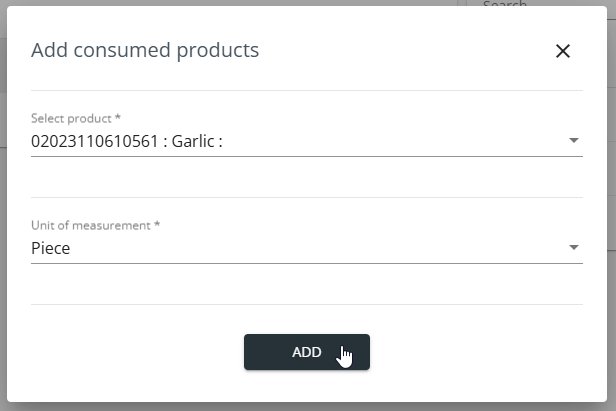Click the product code 02023110610561 text
This screenshot has width=616, height=411.
94,141
